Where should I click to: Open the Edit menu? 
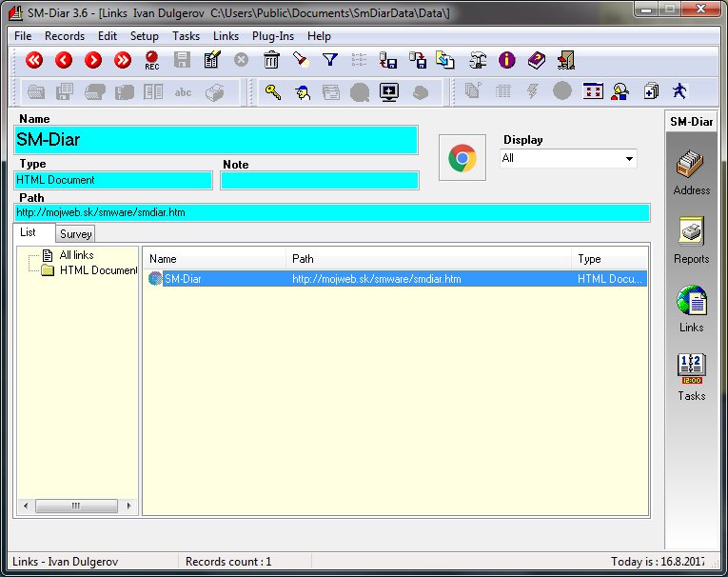click(108, 36)
